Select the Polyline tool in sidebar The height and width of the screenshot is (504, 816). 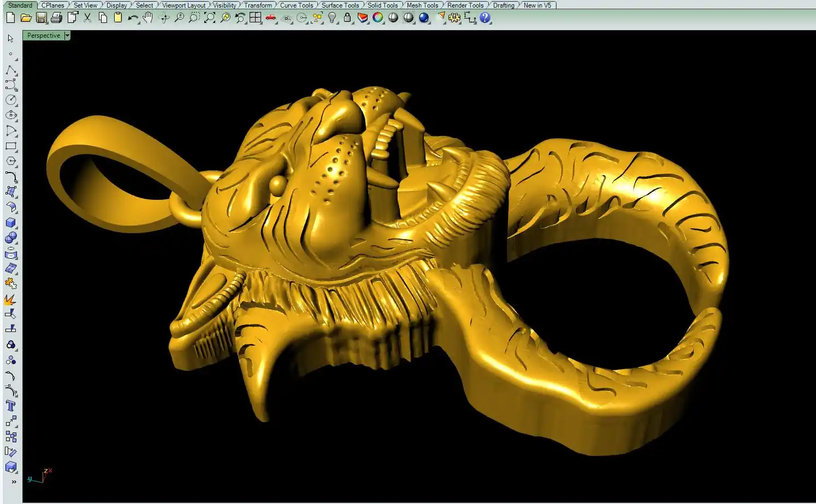coord(11,70)
